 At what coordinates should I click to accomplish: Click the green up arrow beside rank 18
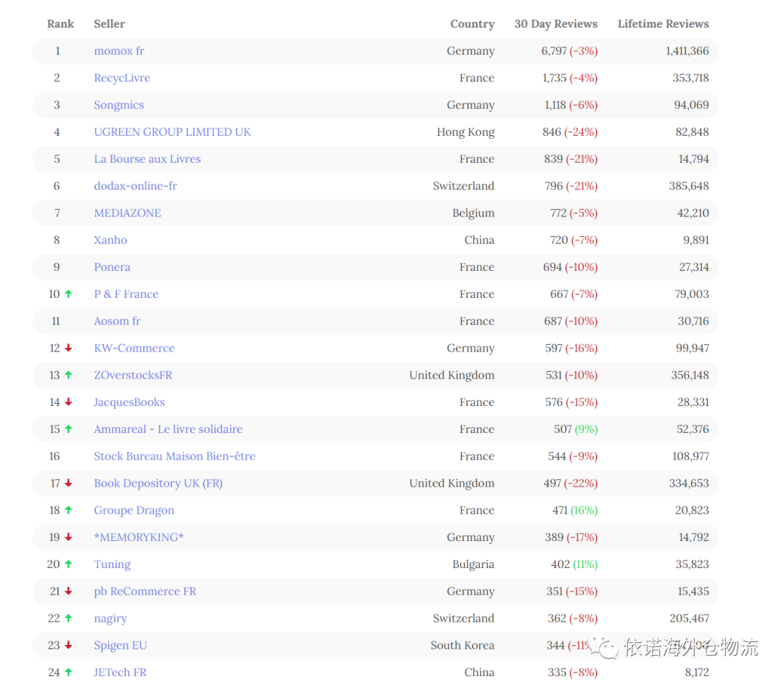point(68,510)
